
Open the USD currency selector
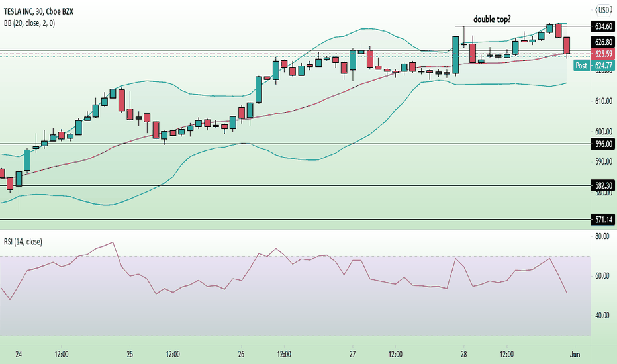point(604,10)
